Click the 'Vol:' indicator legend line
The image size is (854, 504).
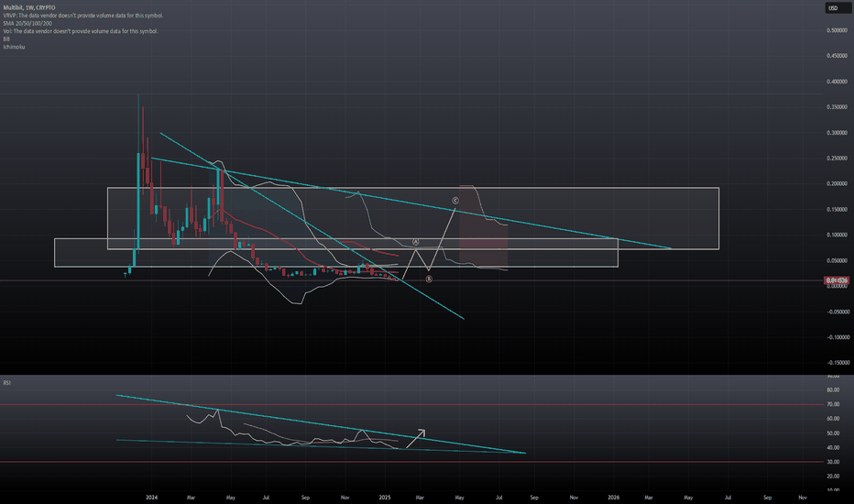coord(81,31)
